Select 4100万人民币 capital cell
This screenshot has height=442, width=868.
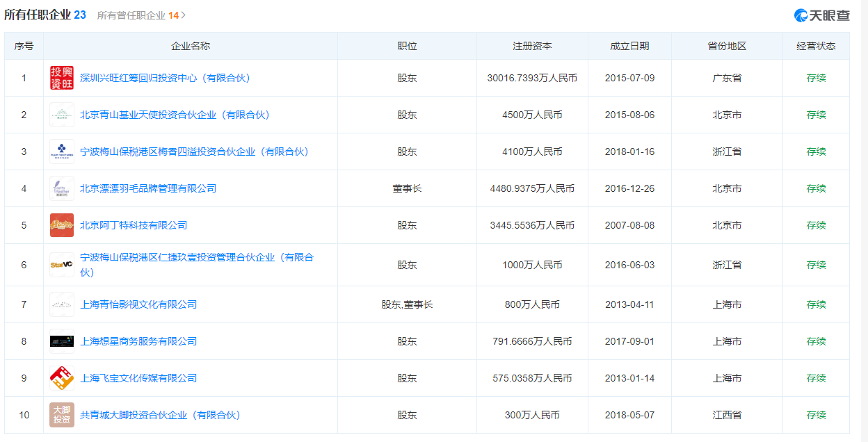click(x=532, y=152)
